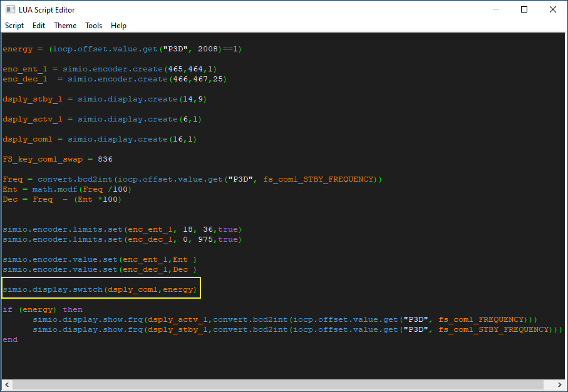Viewport: 568px width, 392px height.
Task: Click the horizontal scrollbar thumb
Action: pyautogui.click(x=277, y=384)
